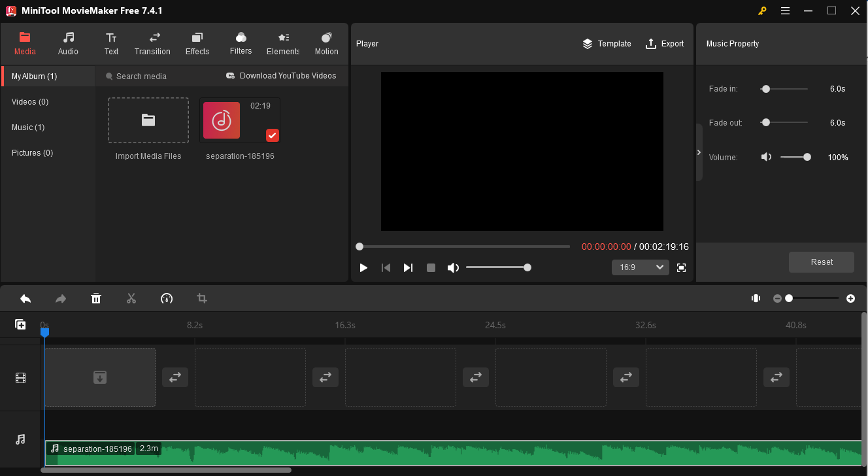Click the Crop tool icon
This screenshot has width=868, height=476.
pos(202,298)
